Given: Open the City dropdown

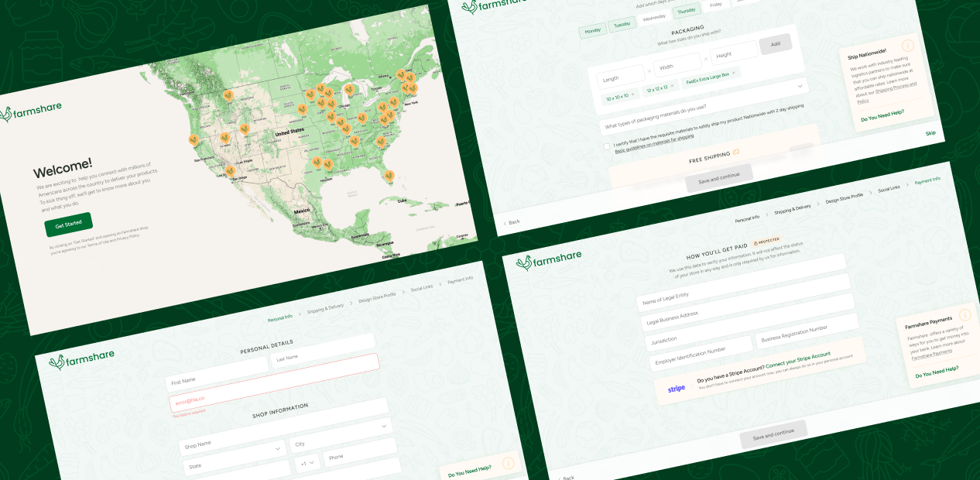Looking at the screenshot, I should [342, 435].
